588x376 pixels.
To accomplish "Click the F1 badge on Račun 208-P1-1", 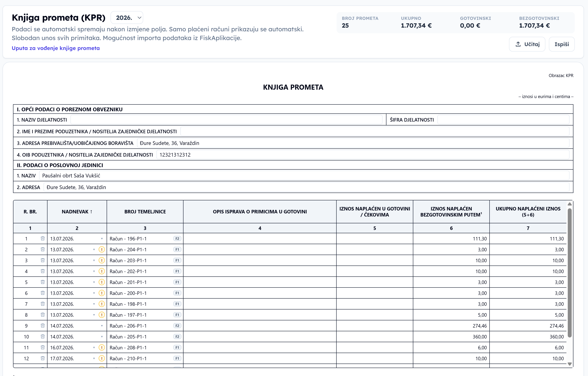I will point(177,347).
